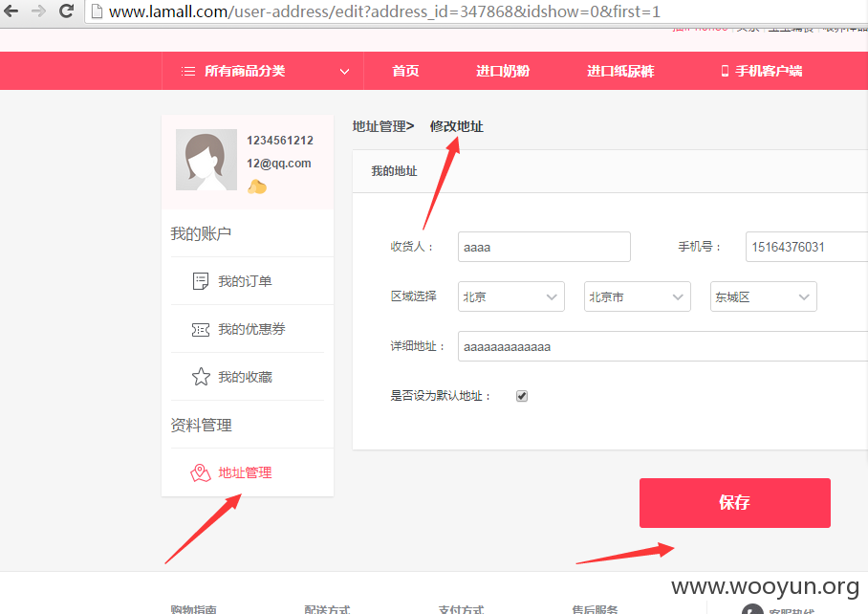Open 进口奶粉 navigation item
This screenshot has height=614, width=868.
(503, 71)
